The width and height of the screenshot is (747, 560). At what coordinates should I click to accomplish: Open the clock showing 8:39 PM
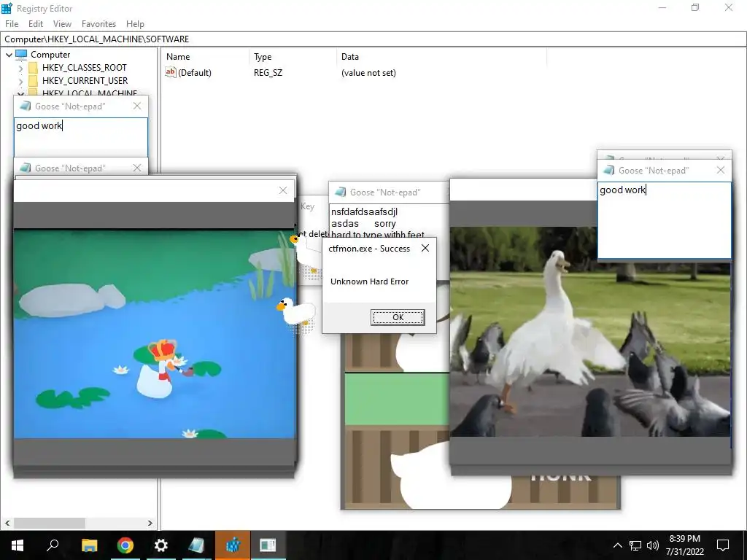click(x=684, y=545)
